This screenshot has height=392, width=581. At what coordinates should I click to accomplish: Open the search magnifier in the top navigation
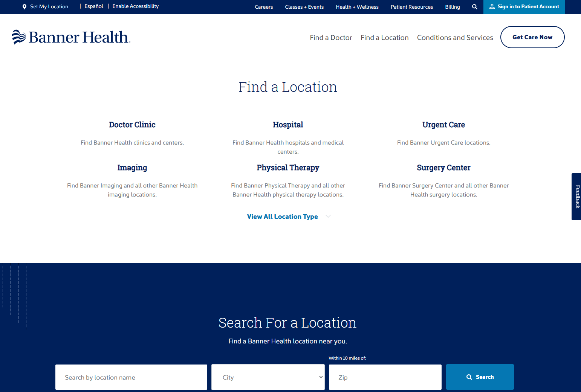tap(474, 6)
